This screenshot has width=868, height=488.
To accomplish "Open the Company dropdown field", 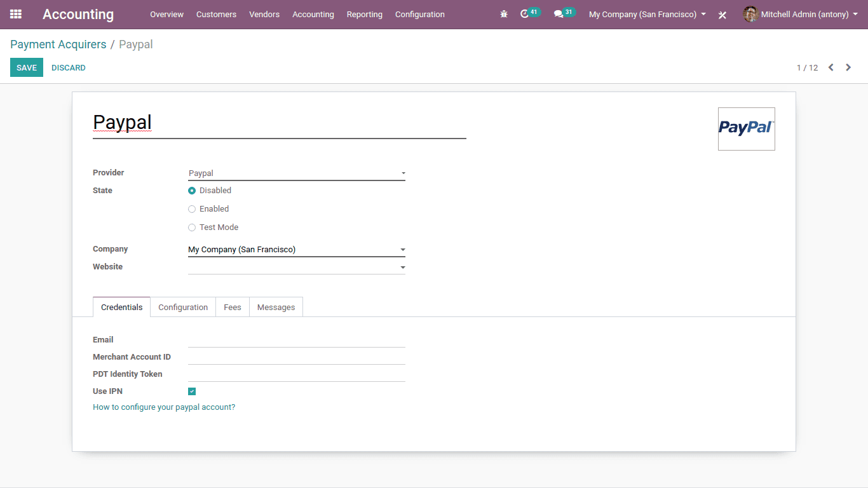I will (297, 250).
